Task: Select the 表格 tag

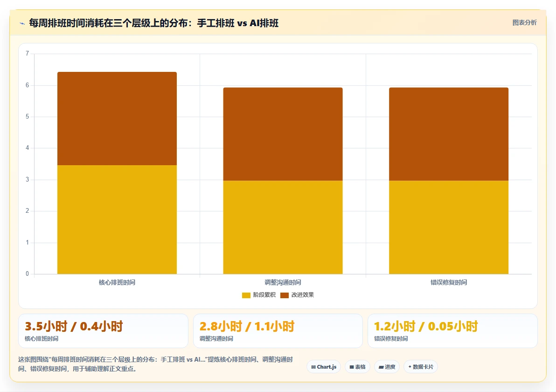Action: tap(357, 367)
